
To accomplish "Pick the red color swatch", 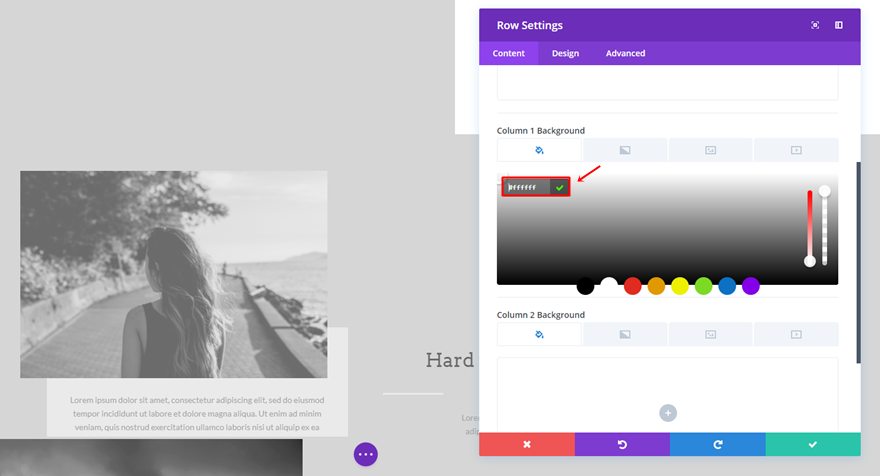I will point(632,286).
